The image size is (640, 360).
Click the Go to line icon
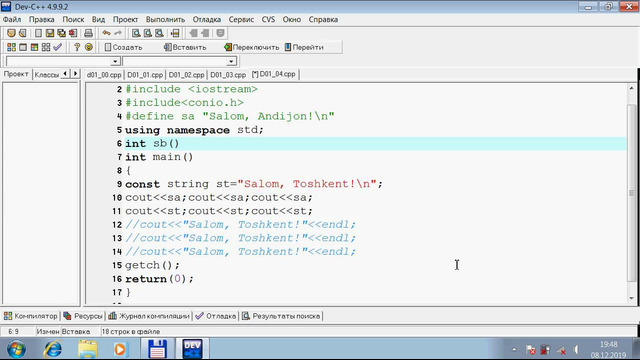click(175, 33)
